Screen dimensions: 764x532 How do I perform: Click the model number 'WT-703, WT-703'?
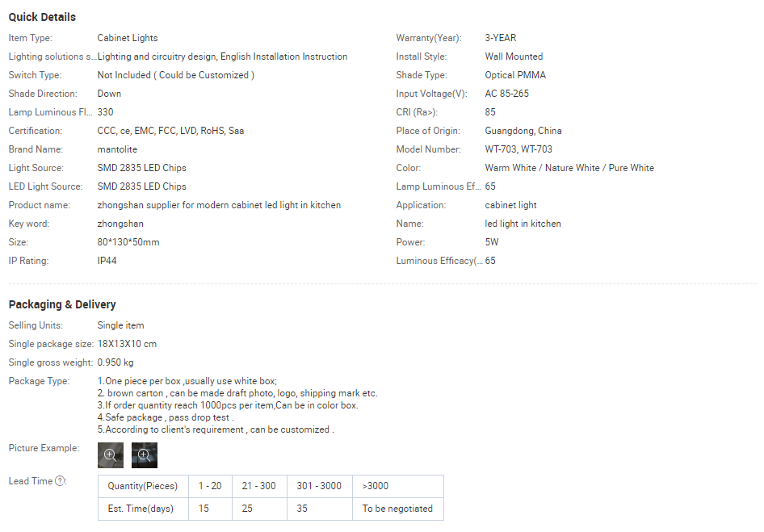(x=518, y=149)
